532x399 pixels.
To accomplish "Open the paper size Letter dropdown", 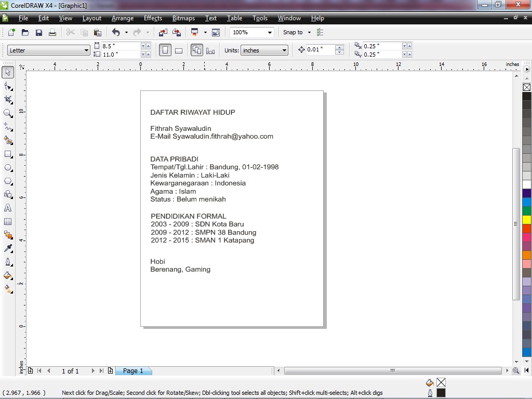I will pos(86,50).
